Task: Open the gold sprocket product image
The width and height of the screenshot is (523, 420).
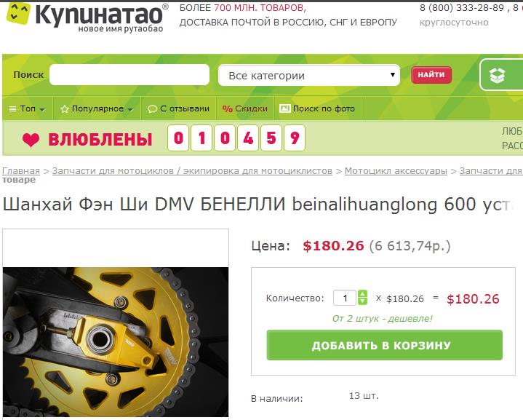Action: pos(116,341)
